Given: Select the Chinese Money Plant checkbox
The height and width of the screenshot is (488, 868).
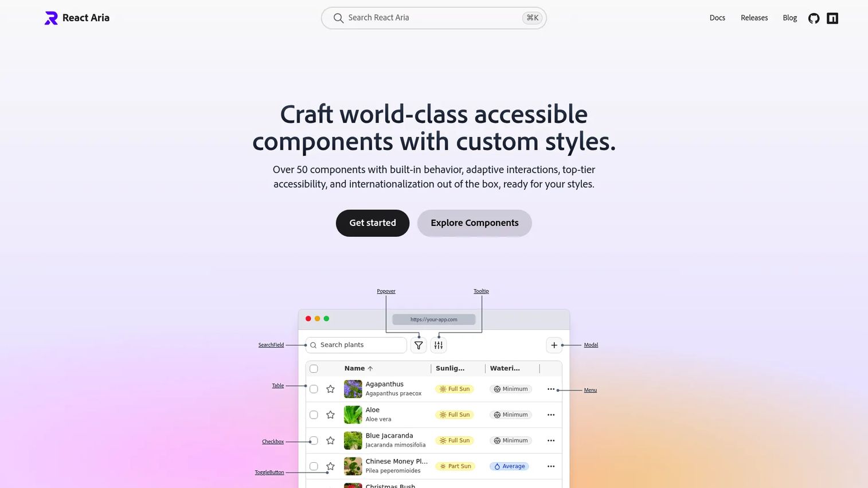Looking at the screenshot, I should 314,466.
